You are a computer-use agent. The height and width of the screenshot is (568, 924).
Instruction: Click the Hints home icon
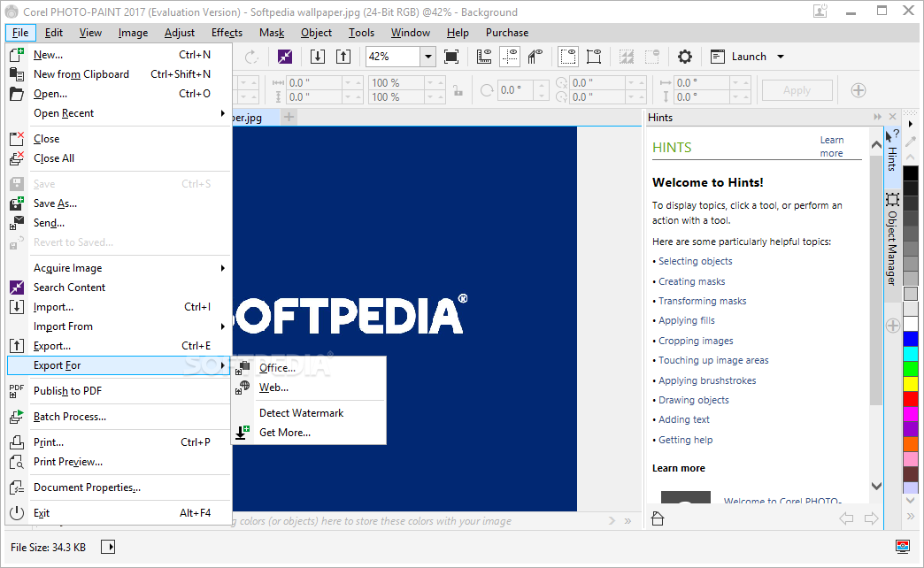tap(658, 518)
